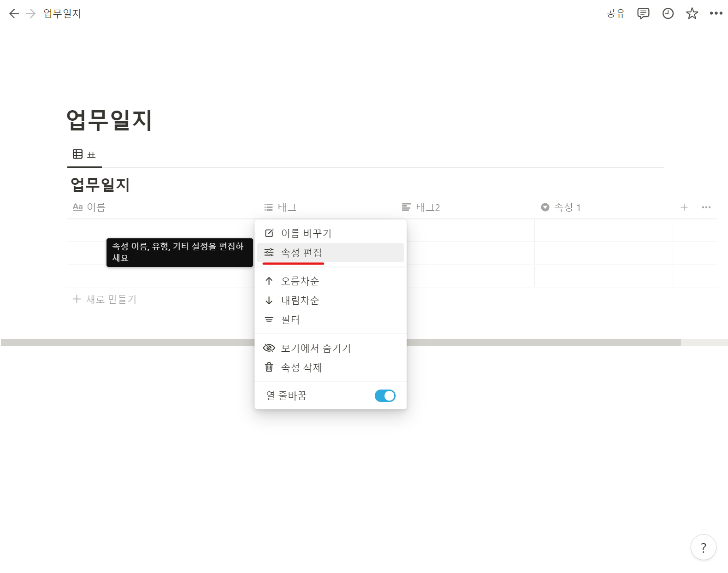728x573 pixels.
Task: Click the first-row cell under 태그2
Action: [470, 230]
